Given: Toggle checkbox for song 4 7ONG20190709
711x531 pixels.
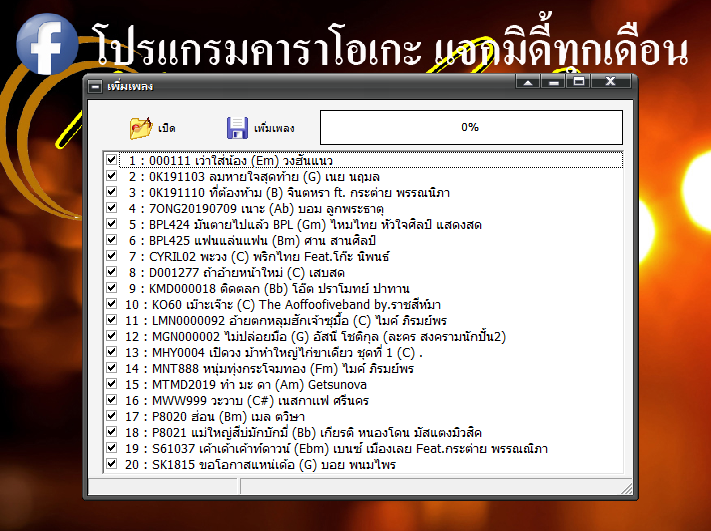Looking at the screenshot, I should point(111,208).
